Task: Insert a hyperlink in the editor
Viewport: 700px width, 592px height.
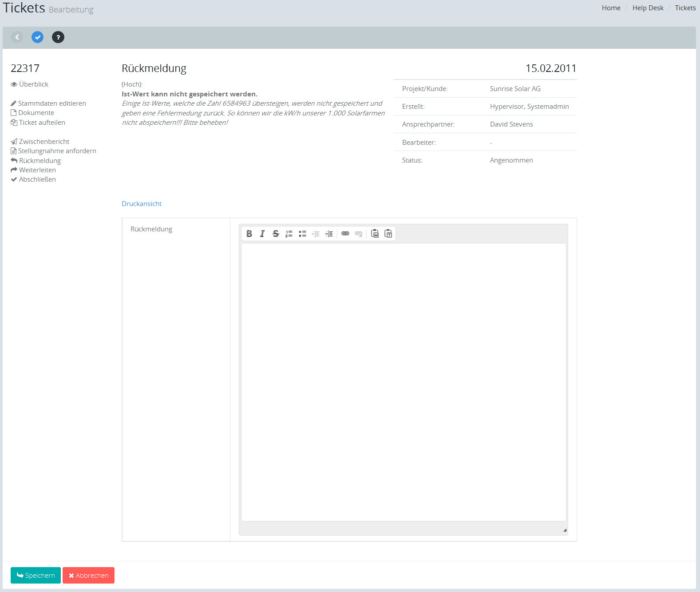Action: point(345,234)
